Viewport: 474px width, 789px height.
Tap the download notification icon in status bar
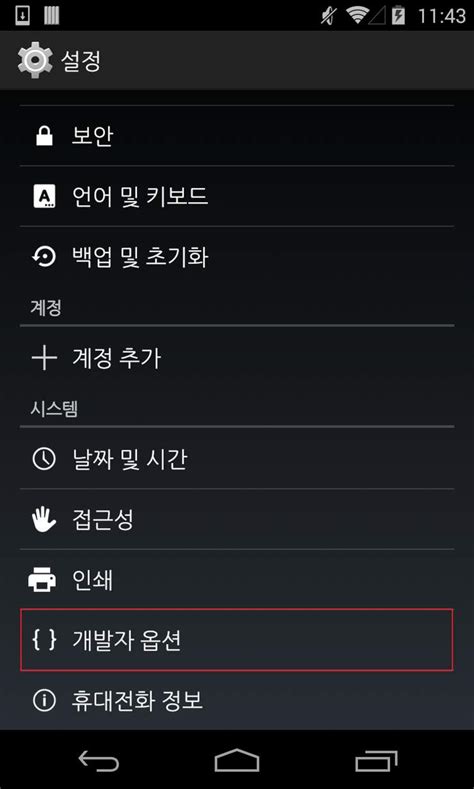(23, 16)
